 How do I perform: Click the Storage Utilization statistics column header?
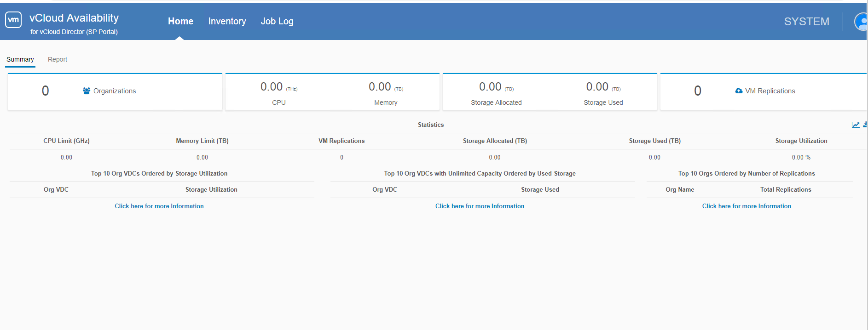click(801, 141)
